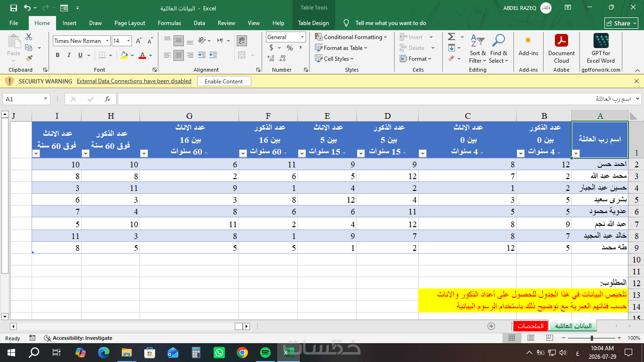This screenshot has height=362, width=644.
Task: Open the Times New Roman font dropdown
Action: 107,41
